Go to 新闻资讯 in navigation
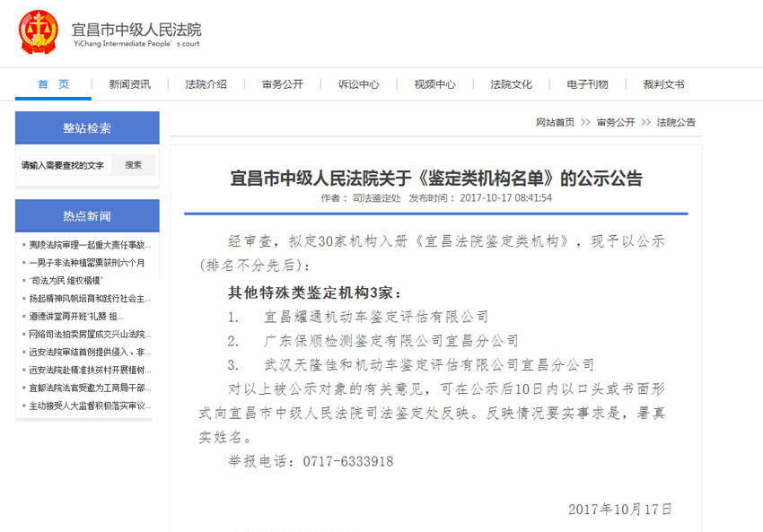The height and width of the screenshot is (532, 763). click(129, 84)
